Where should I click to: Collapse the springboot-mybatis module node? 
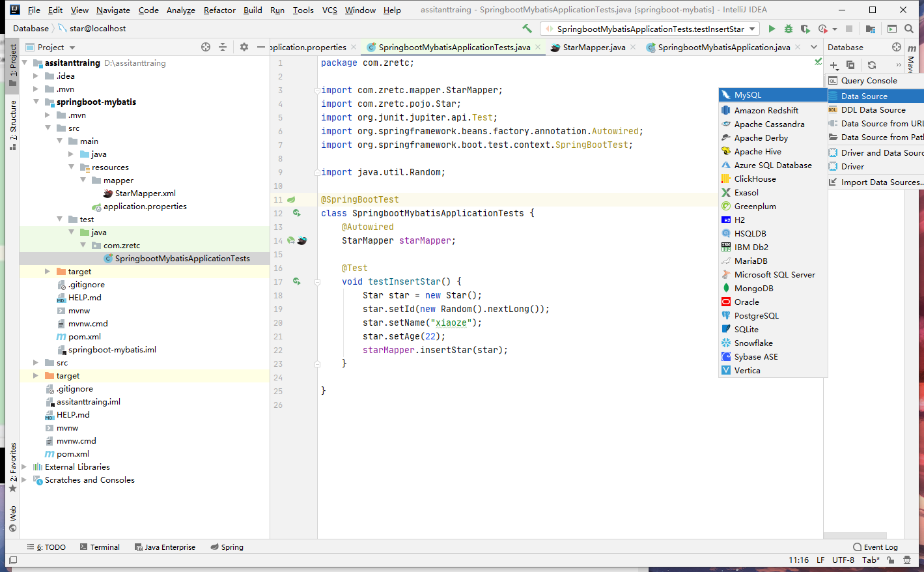tap(36, 102)
